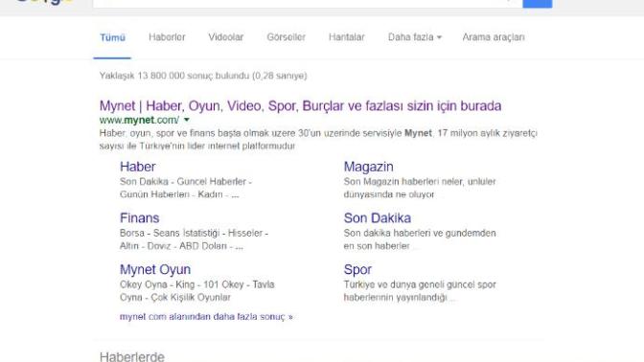Open the Mynet main result title link
Viewport: 644px width, 362px height.
(300, 106)
